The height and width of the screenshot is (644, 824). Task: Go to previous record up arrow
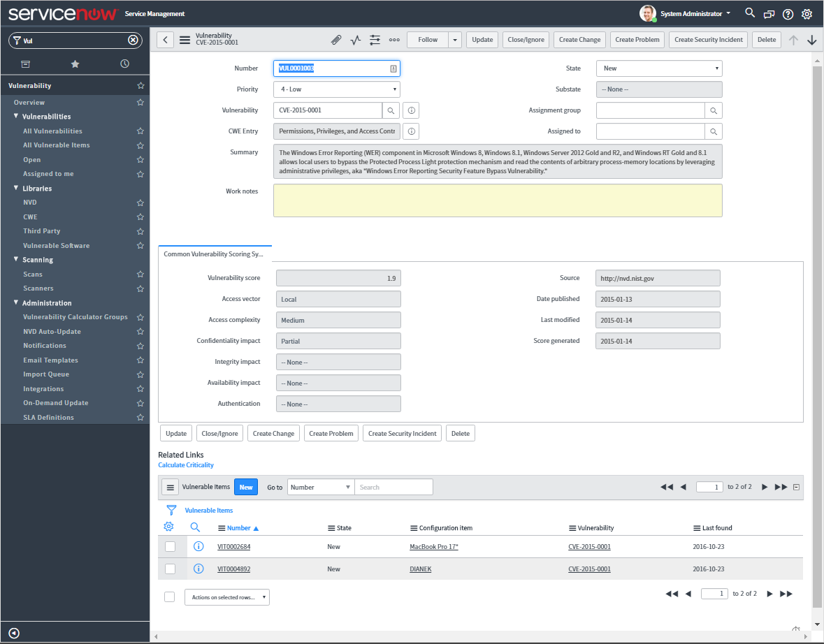coord(793,40)
